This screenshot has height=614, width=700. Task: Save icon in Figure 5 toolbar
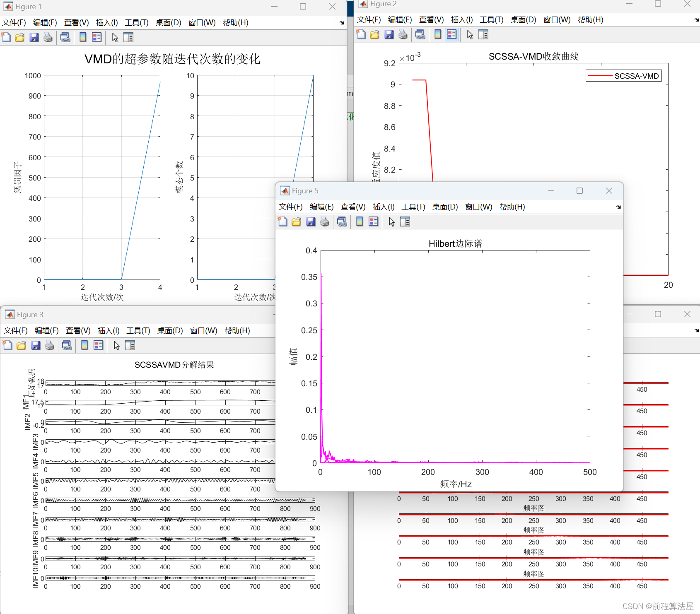click(311, 222)
